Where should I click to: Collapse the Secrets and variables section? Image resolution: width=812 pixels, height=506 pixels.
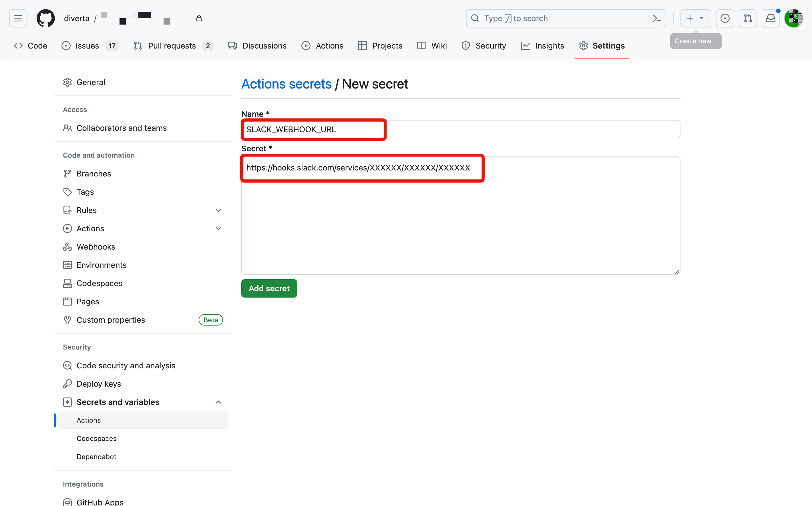pyautogui.click(x=218, y=402)
